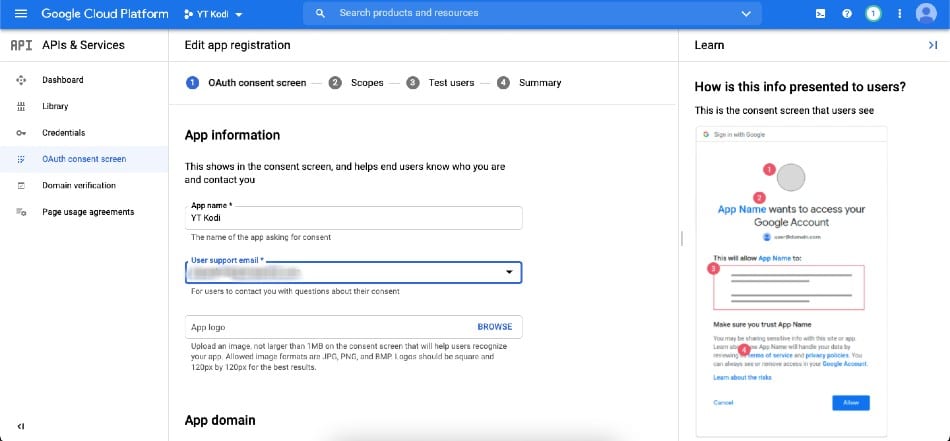
Task: Open the three-dot settings menu
Action: [x=899, y=14]
